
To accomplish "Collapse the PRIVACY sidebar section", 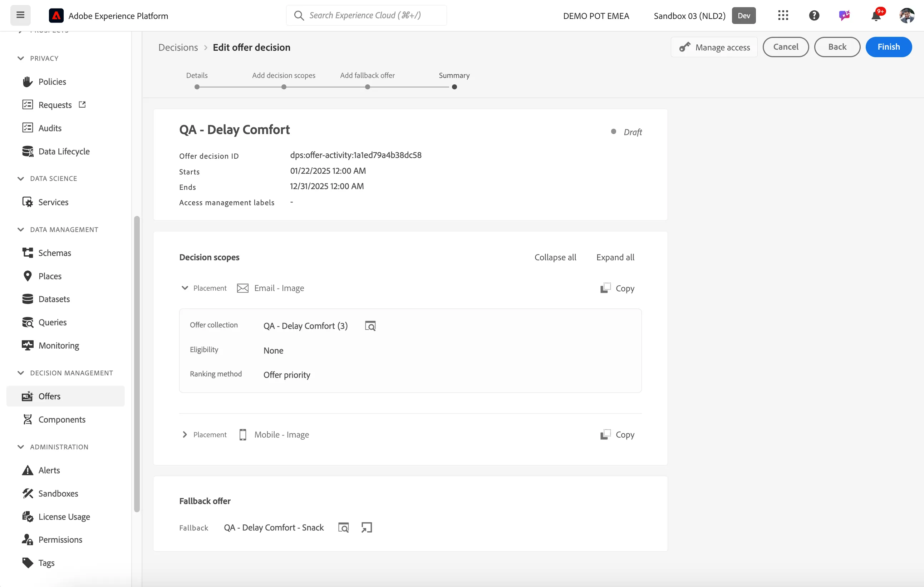I will click(x=21, y=58).
